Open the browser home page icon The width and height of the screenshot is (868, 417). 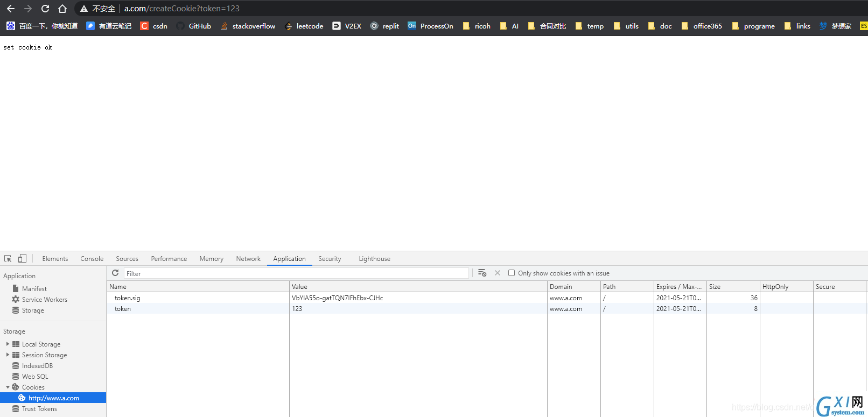pos(62,9)
